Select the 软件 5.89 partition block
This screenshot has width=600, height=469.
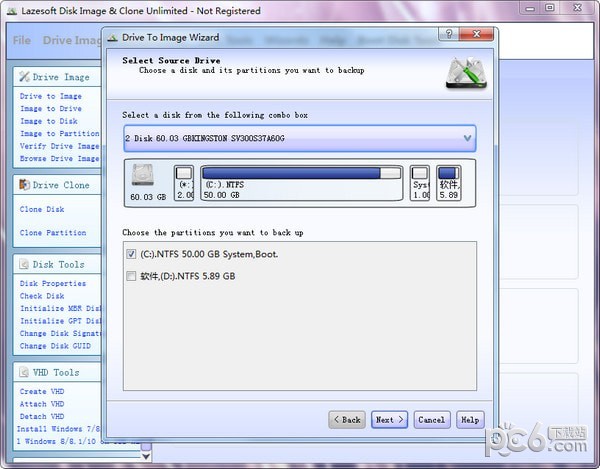pos(448,183)
